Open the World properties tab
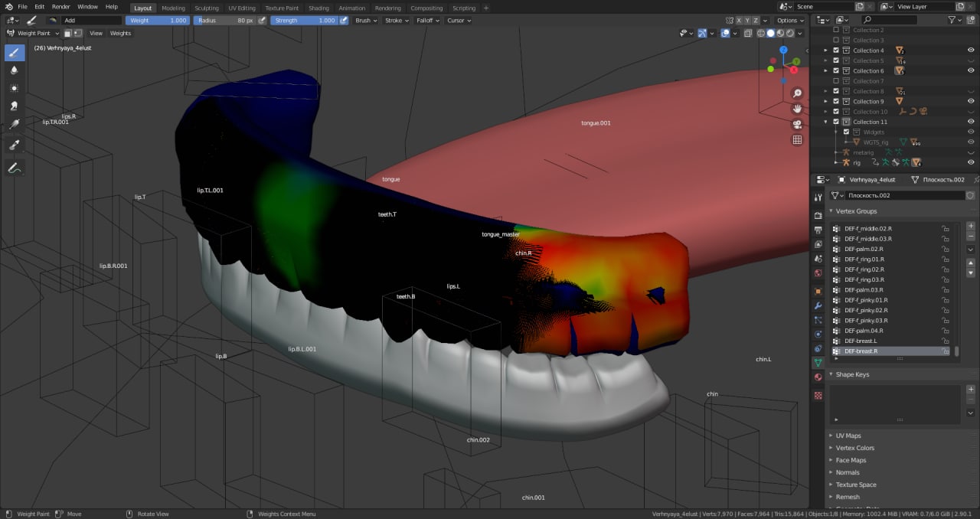The height and width of the screenshot is (519, 980). 818,273
